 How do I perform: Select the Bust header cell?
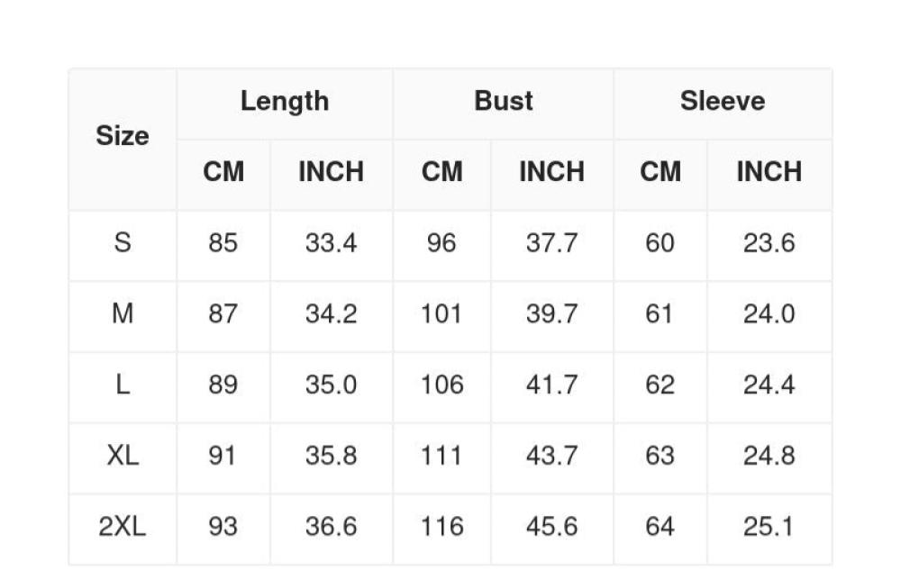tap(504, 104)
